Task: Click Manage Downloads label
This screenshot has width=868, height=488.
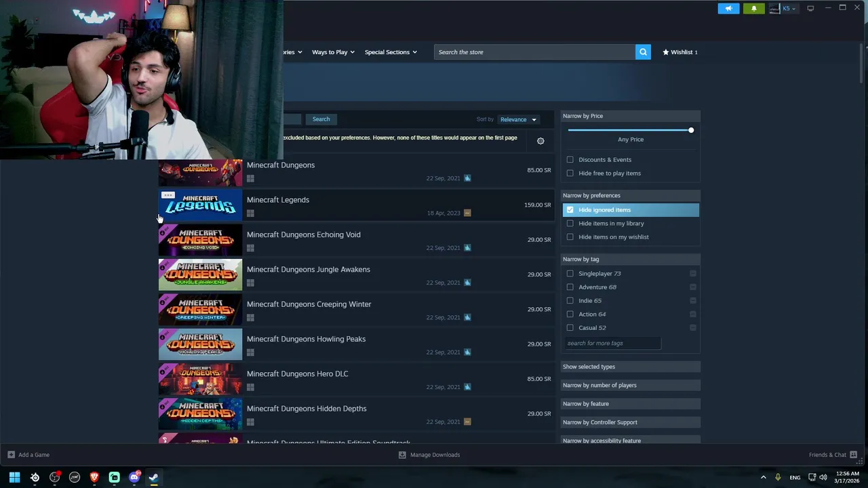Action: 435,455
